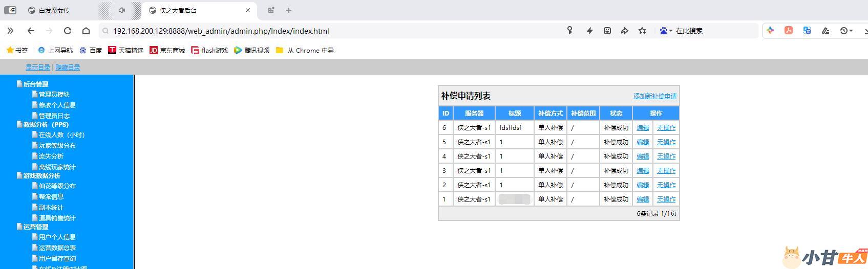The height and width of the screenshot is (269, 868).
Task: Click the password key icon in address bar
Action: [x=569, y=31]
